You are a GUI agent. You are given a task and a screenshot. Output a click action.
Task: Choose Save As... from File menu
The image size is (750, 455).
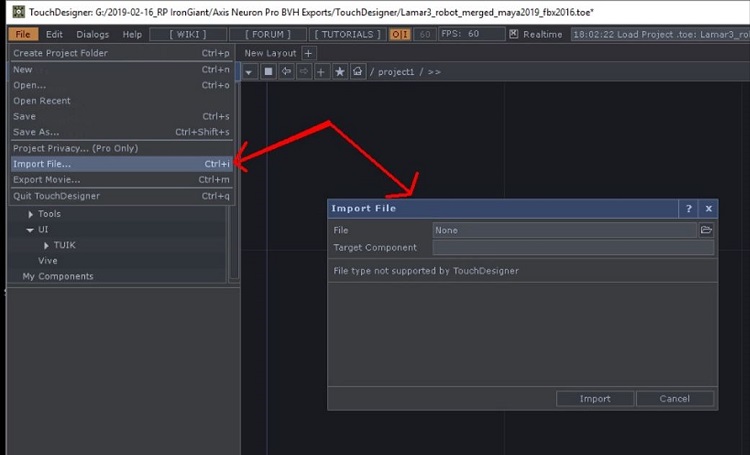pyautogui.click(x=121, y=132)
